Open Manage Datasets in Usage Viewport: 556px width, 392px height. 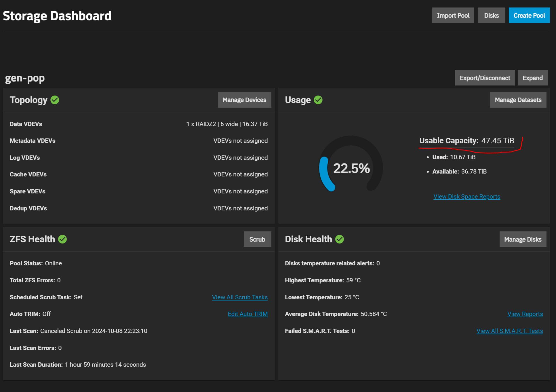518,100
